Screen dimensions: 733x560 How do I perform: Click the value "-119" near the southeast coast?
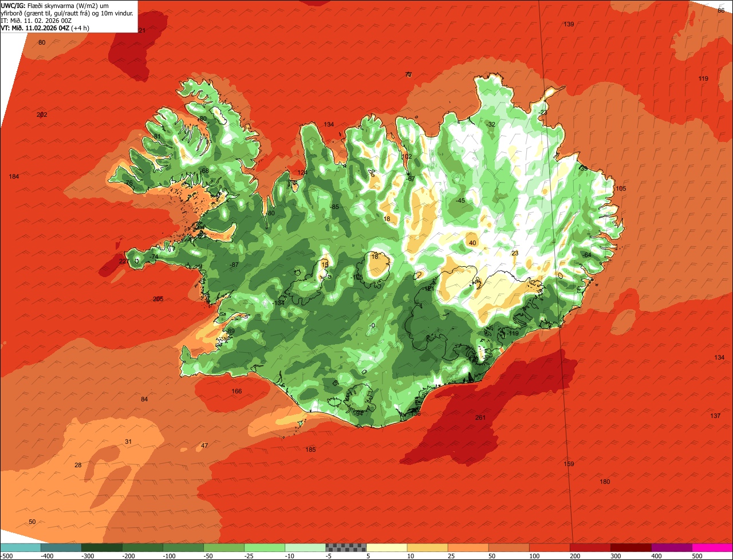[x=513, y=333]
